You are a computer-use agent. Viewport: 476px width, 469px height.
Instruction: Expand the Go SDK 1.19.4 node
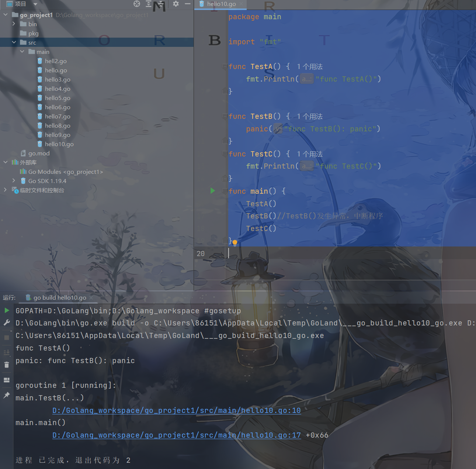click(x=14, y=181)
